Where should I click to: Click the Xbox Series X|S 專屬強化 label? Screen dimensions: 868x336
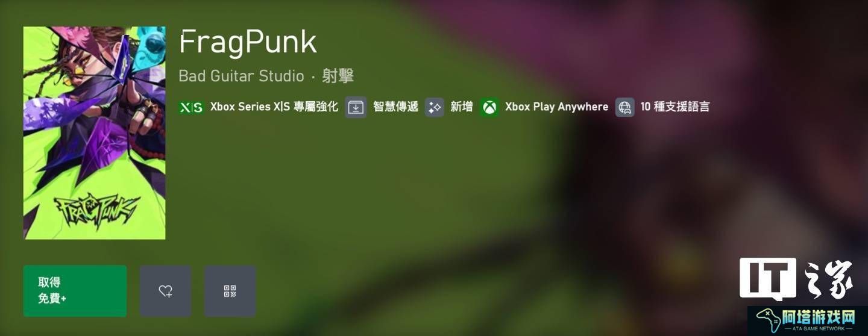274,107
